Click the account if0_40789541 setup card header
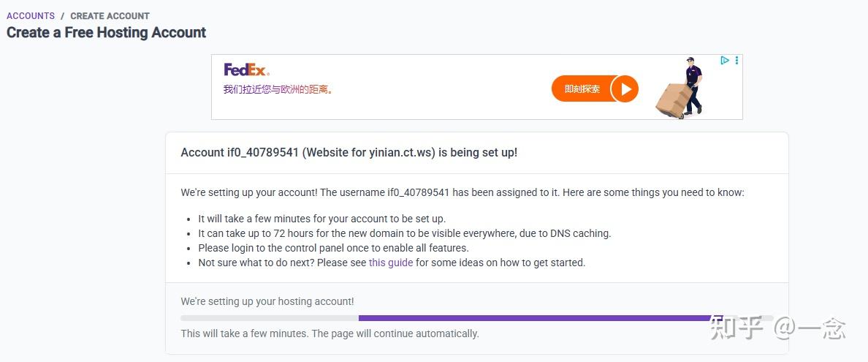This screenshot has height=362, width=868. coord(349,153)
